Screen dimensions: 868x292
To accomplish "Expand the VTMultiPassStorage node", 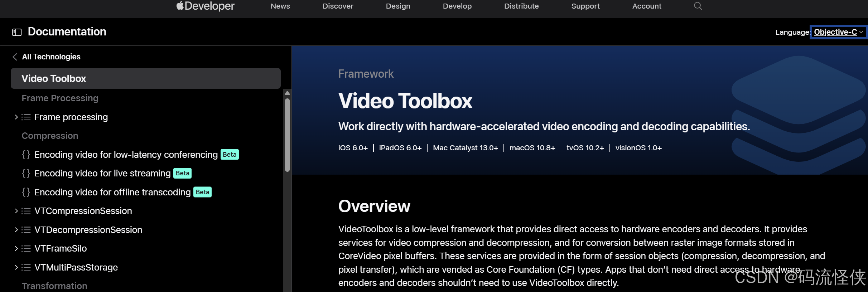I will point(16,267).
